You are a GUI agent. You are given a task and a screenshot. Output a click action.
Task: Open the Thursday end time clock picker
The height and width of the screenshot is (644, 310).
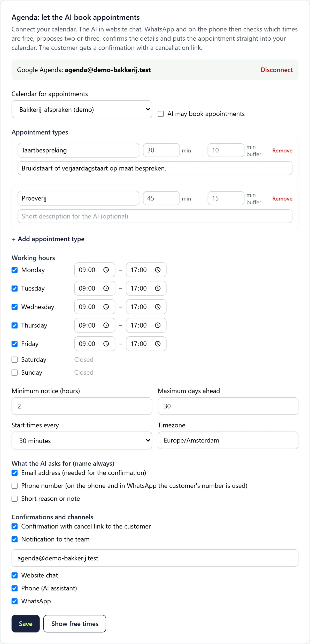pyautogui.click(x=158, y=325)
